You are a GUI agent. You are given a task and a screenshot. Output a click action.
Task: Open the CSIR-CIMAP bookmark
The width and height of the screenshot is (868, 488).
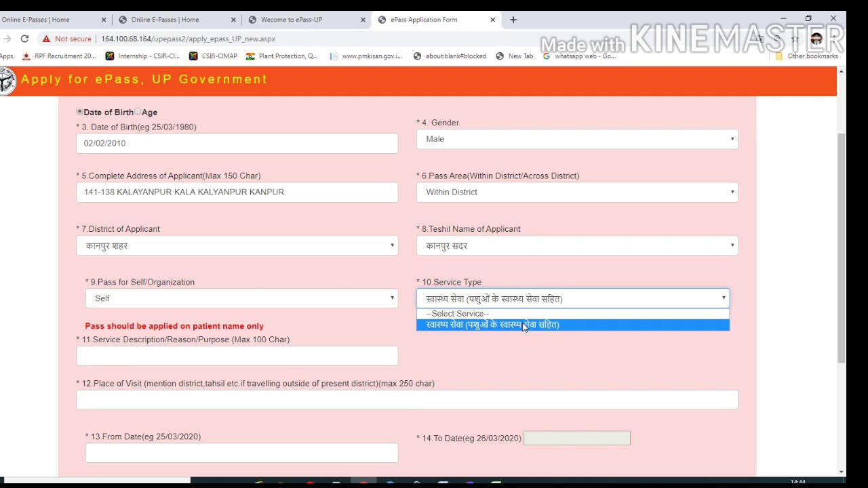213,56
